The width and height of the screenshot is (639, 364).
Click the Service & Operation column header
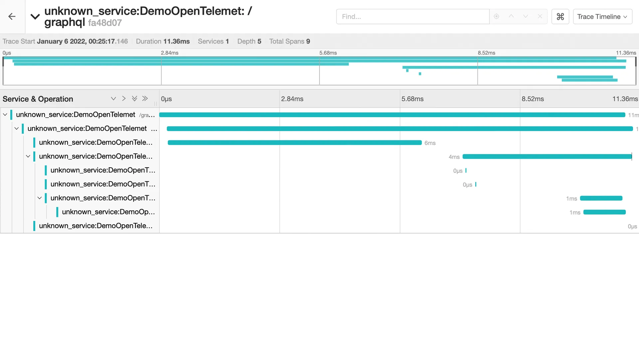[38, 99]
